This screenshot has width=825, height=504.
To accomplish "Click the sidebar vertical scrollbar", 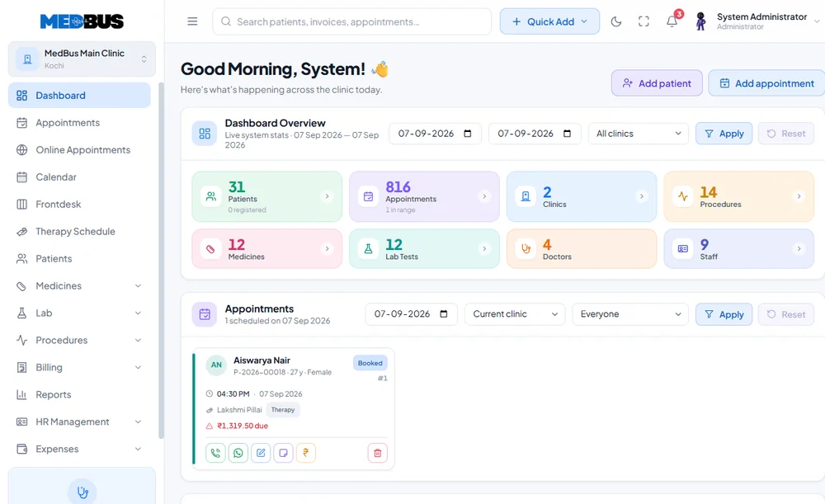I will [x=161, y=261].
